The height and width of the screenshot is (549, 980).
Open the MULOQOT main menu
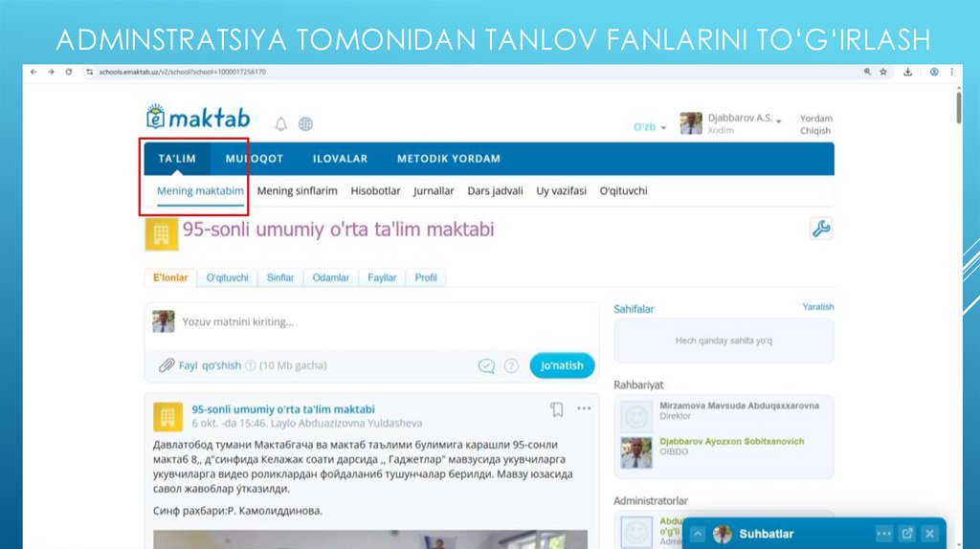click(x=255, y=159)
